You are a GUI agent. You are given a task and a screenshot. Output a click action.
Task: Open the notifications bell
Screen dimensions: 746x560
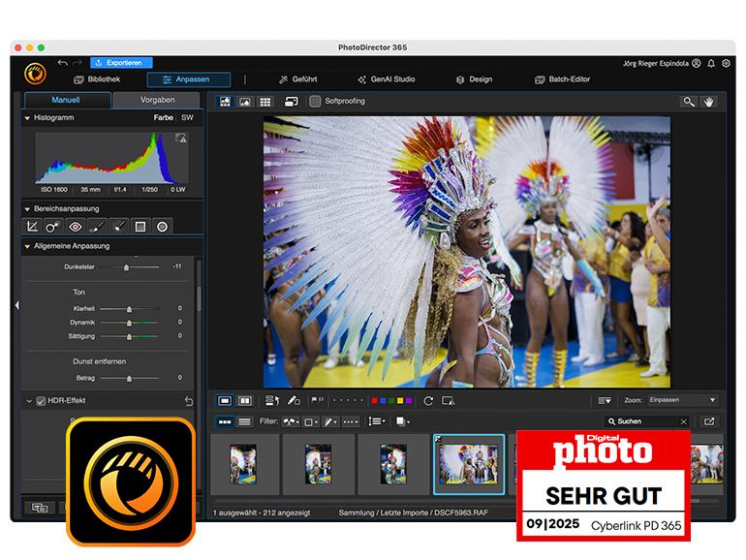711,63
